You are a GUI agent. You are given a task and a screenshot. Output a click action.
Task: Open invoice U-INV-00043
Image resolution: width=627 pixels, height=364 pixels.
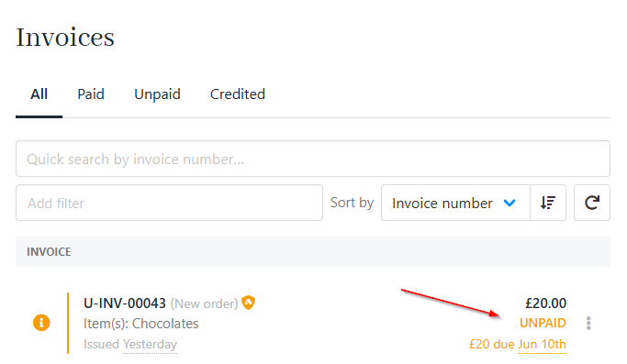(125, 303)
